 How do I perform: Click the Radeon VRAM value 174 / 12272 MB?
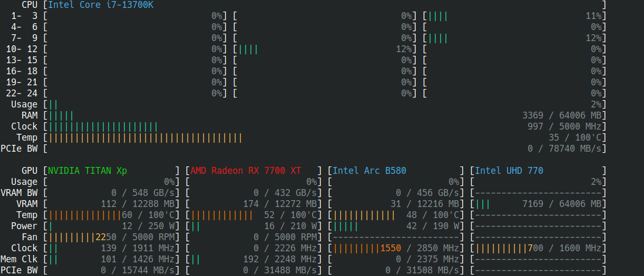tap(280, 204)
